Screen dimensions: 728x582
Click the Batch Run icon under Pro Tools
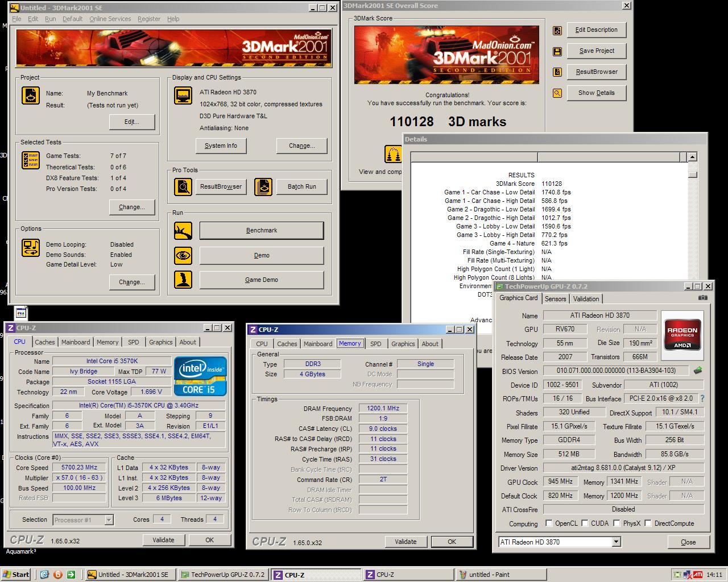(x=263, y=186)
